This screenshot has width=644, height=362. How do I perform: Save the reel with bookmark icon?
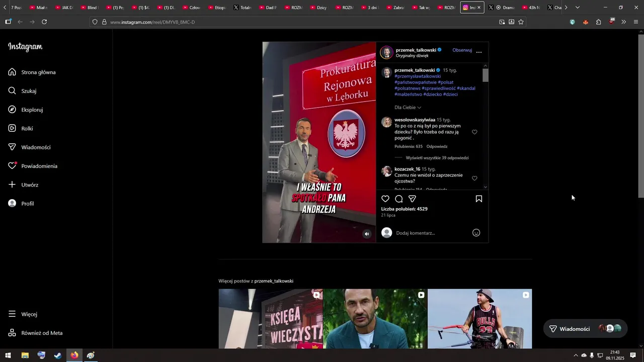click(479, 199)
